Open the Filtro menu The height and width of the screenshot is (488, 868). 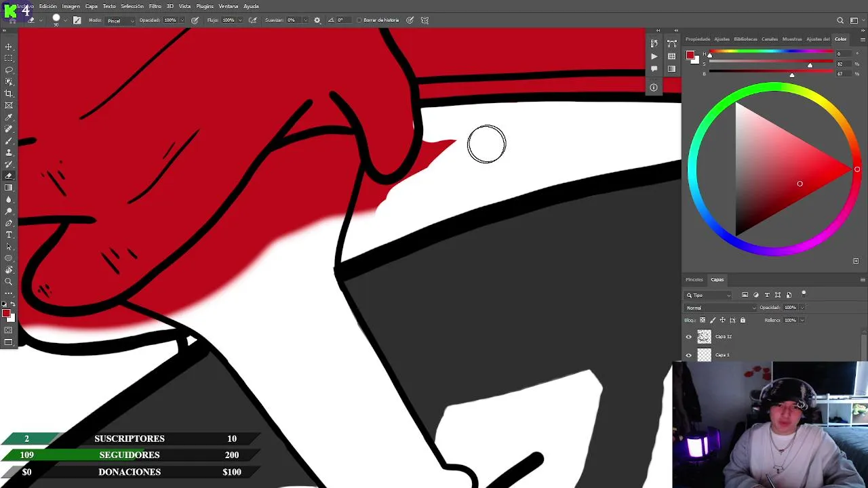[155, 6]
